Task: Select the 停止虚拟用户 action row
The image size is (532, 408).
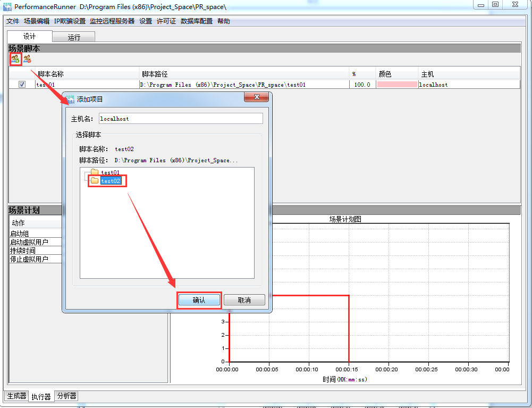Action: point(36,259)
